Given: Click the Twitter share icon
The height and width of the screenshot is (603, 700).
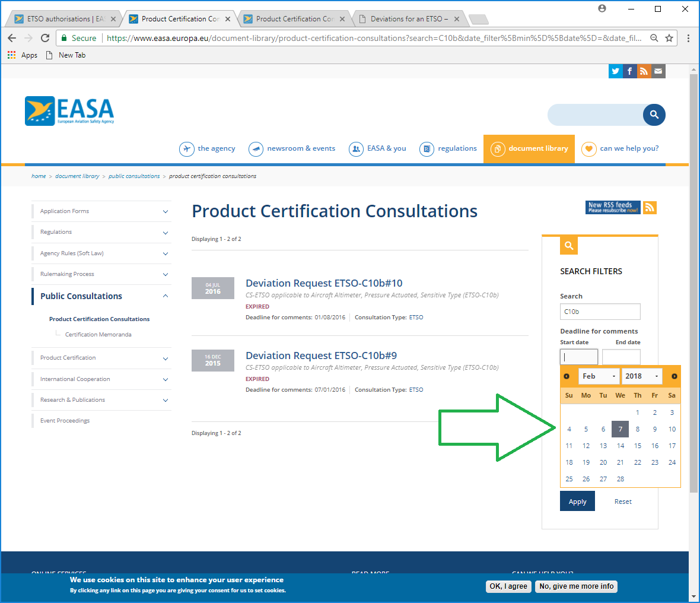Looking at the screenshot, I should point(616,71).
